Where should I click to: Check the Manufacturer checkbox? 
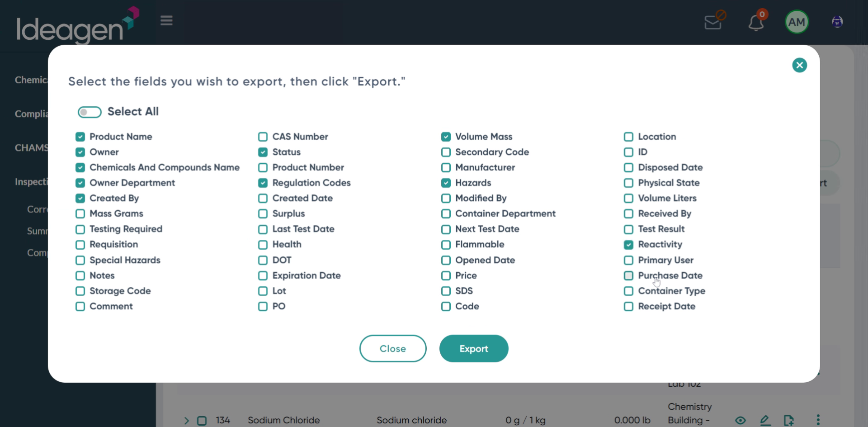(446, 167)
